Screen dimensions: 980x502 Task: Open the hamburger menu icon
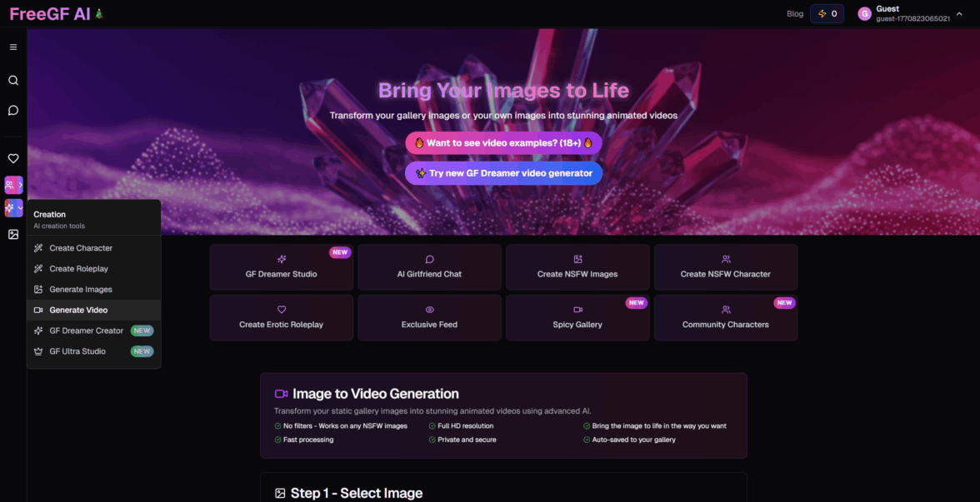(13, 47)
